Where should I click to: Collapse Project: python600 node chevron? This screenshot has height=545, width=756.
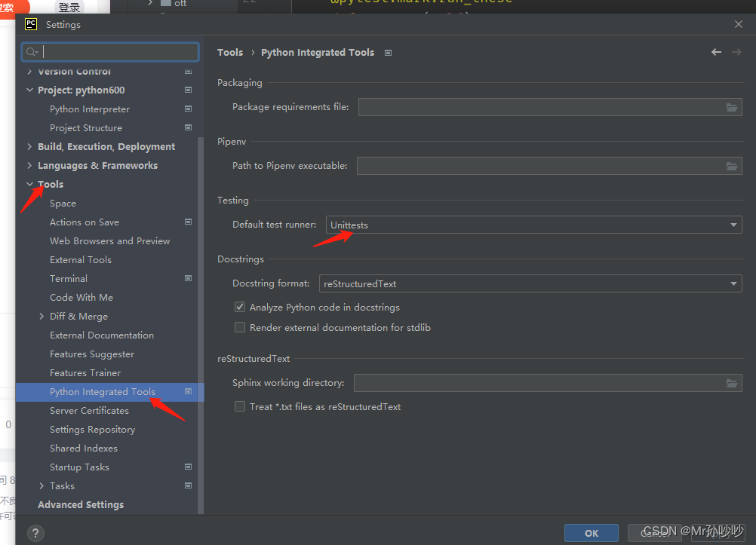[x=29, y=90]
